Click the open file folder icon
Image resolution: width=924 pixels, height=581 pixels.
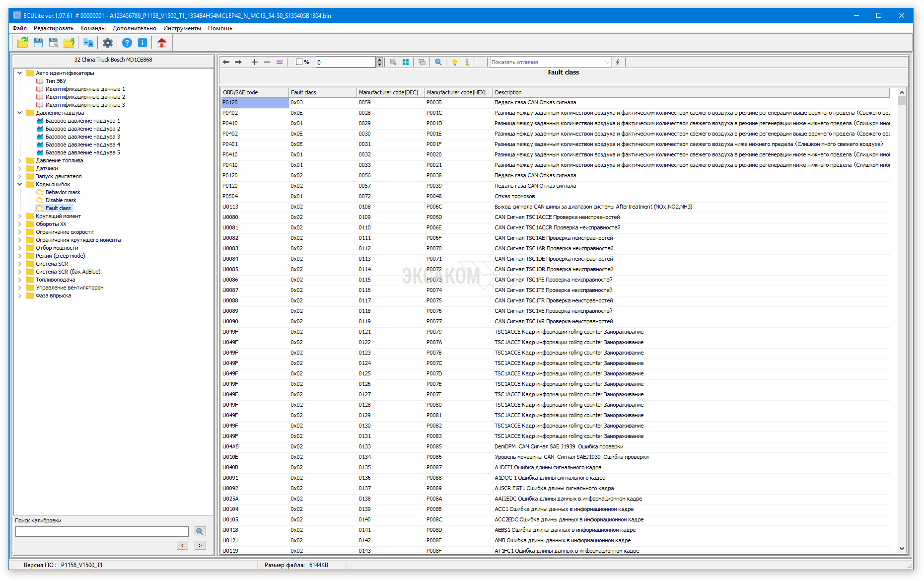(22, 43)
